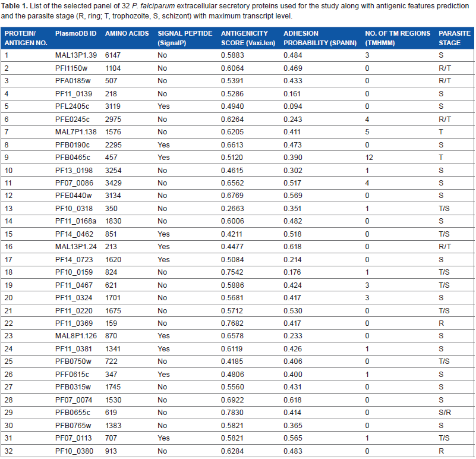Click the MAL7P1.138 identifier
The image size is (476, 459).
point(75,132)
